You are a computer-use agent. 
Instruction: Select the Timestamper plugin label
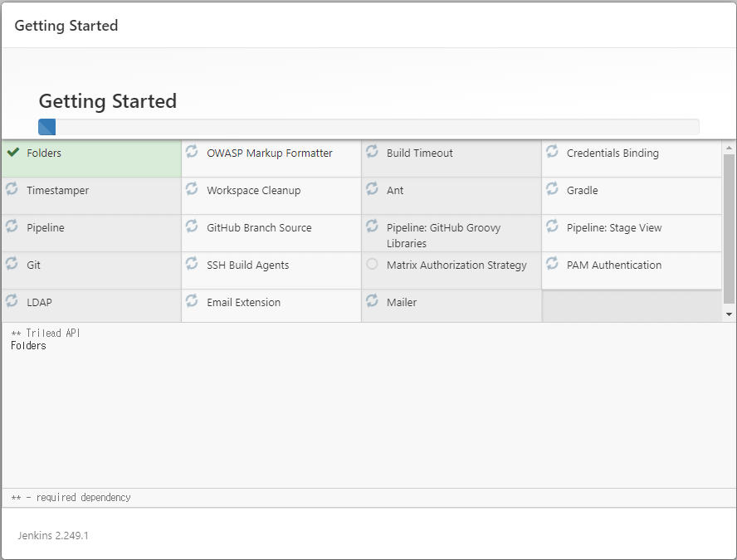pos(58,191)
